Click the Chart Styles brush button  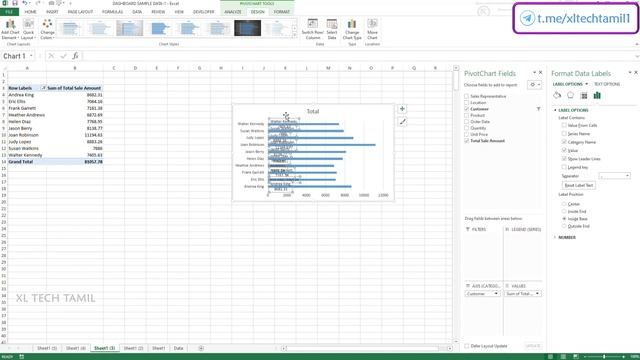pyautogui.click(x=402, y=122)
